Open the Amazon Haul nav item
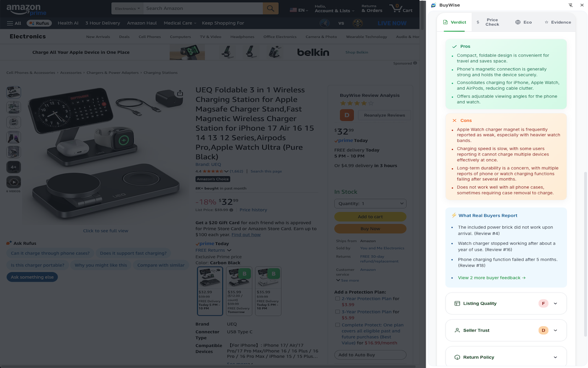 point(142,23)
